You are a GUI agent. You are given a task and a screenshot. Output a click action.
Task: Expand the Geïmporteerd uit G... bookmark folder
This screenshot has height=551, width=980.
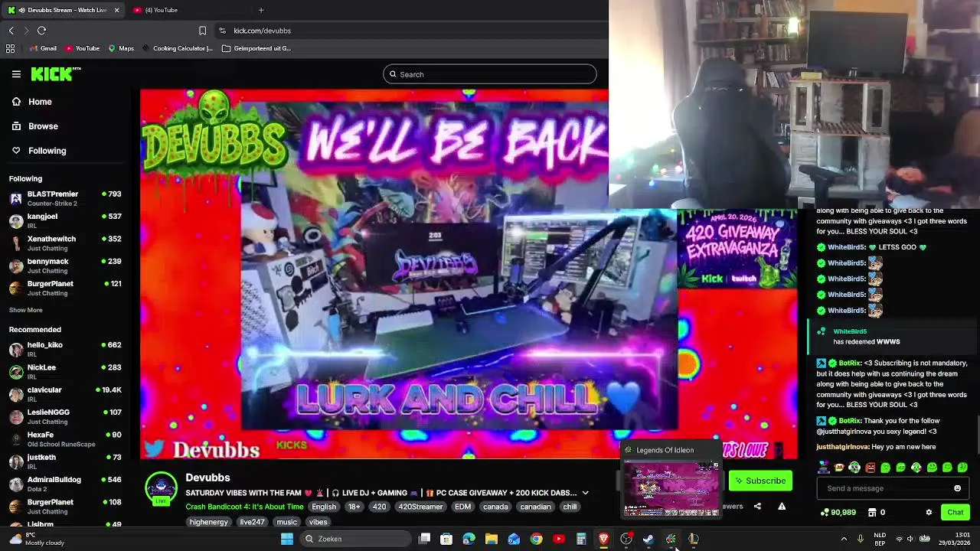[x=256, y=48]
